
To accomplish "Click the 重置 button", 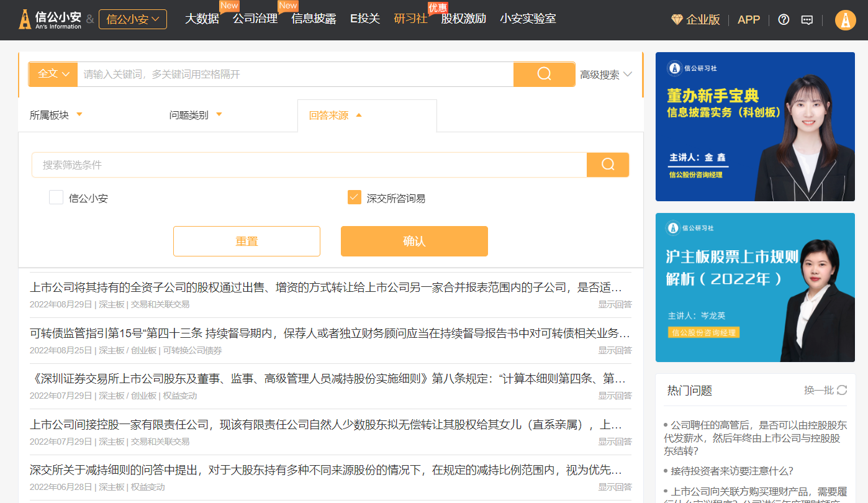I will pos(246,241).
